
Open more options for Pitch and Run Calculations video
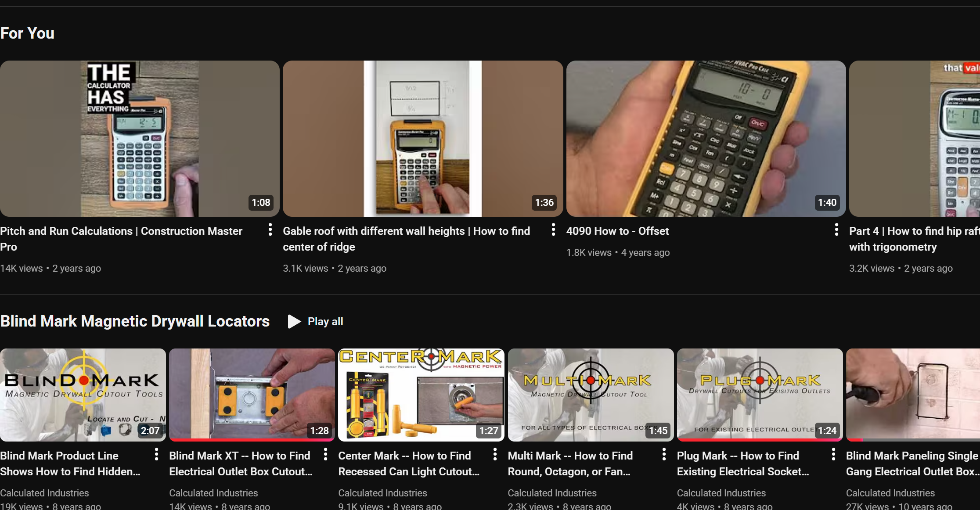coord(270,230)
